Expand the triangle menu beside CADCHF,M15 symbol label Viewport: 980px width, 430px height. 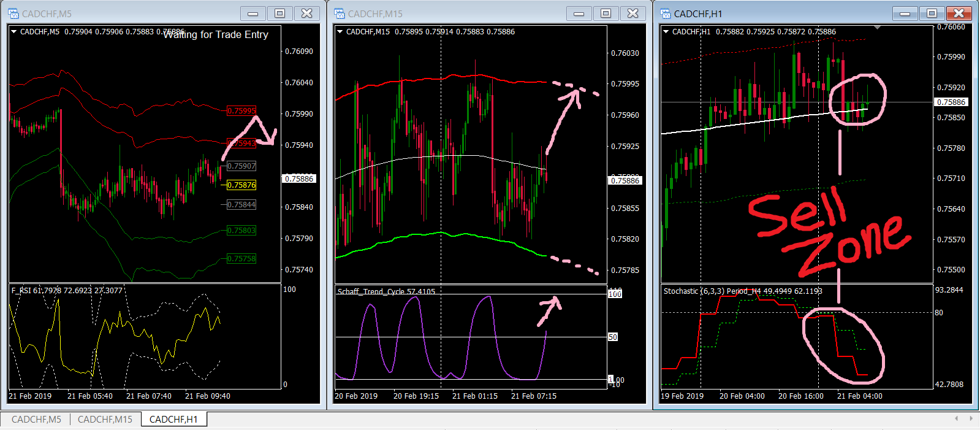point(340,32)
